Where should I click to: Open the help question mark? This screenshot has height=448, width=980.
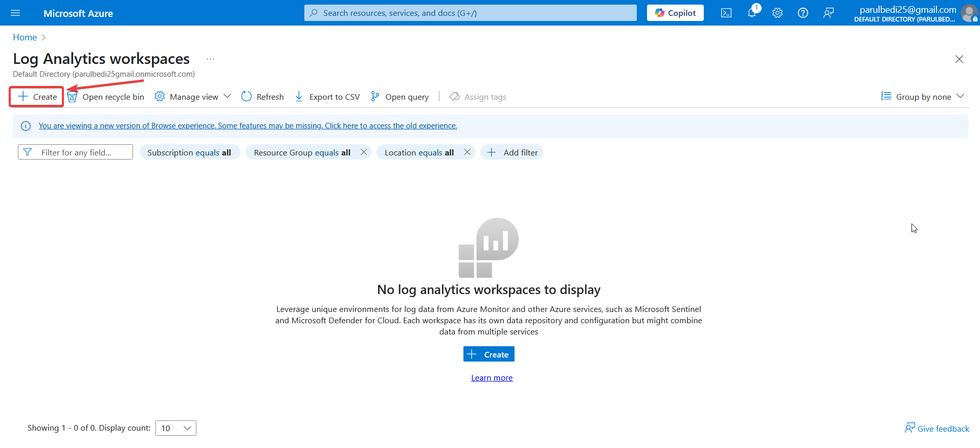pyautogui.click(x=803, y=13)
